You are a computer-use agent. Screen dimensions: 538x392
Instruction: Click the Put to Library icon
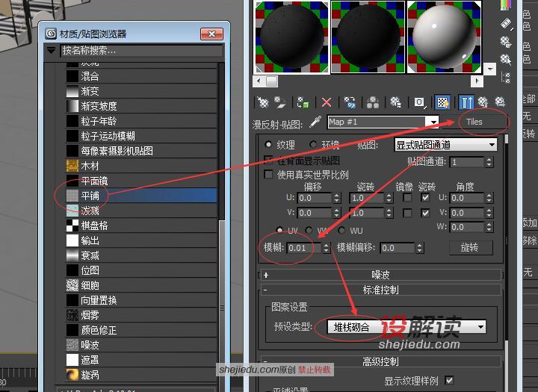395,102
